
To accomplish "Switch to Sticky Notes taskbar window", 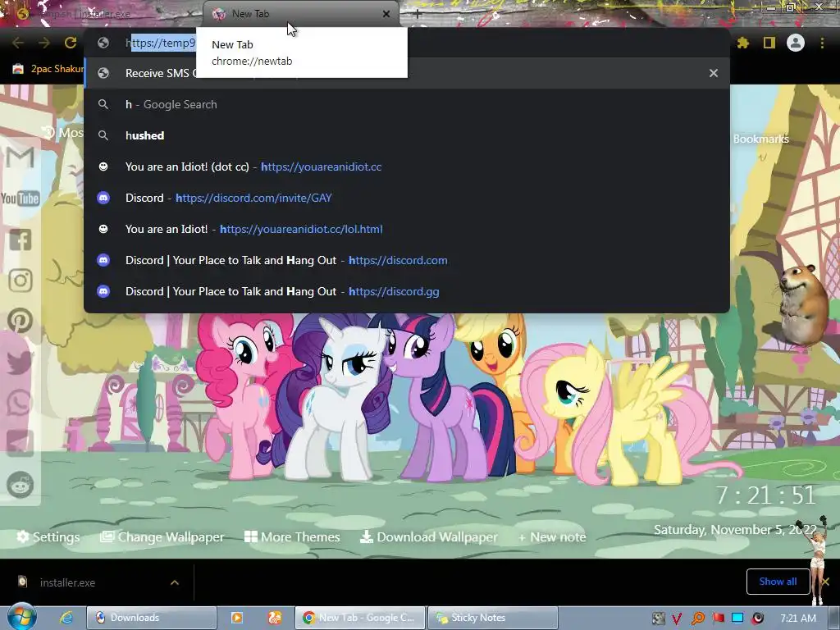I will point(493,618).
